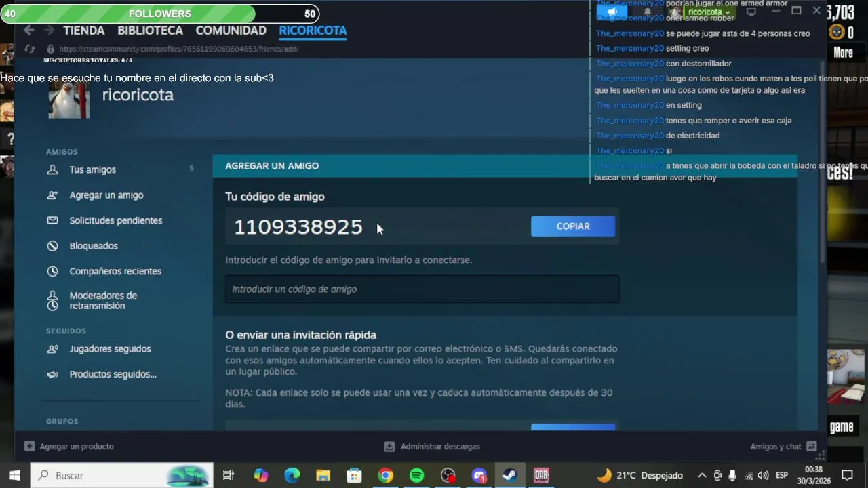Open volume control speaker icon

(x=763, y=476)
